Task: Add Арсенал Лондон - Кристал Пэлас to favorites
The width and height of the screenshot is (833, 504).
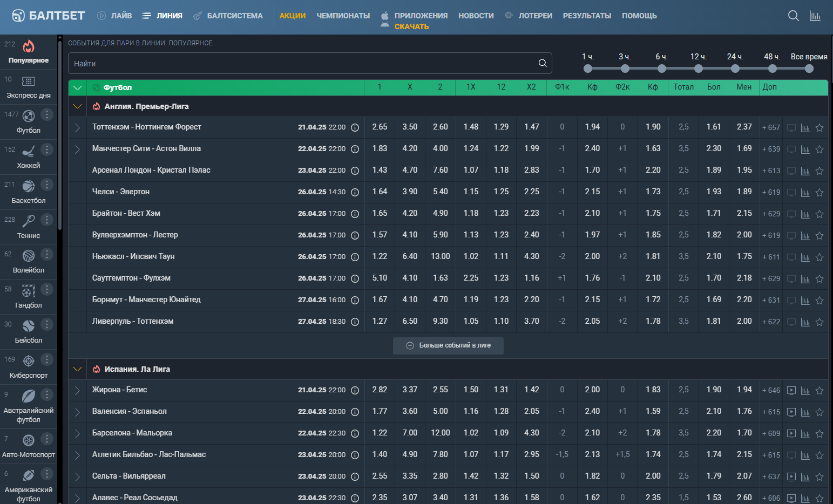Action: (820, 171)
